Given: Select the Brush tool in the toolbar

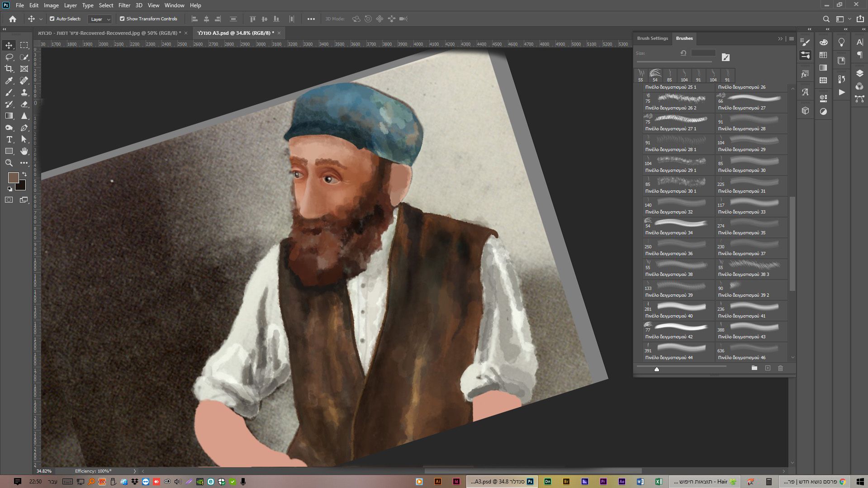Looking at the screenshot, I should point(9,92).
